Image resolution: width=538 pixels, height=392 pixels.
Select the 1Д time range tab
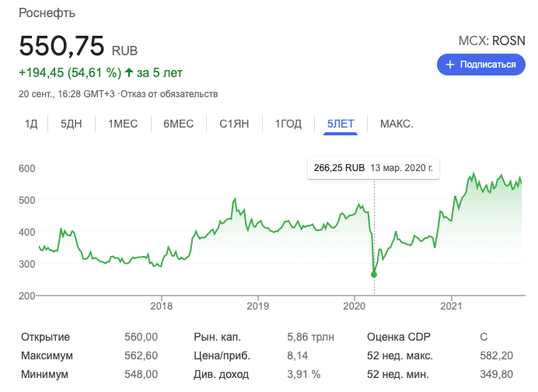tap(31, 124)
